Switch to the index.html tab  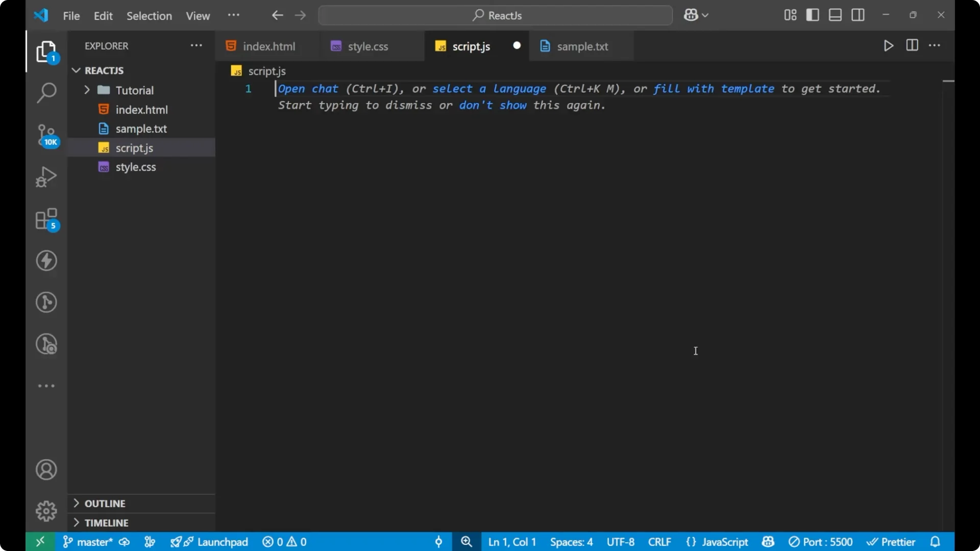(268, 46)
